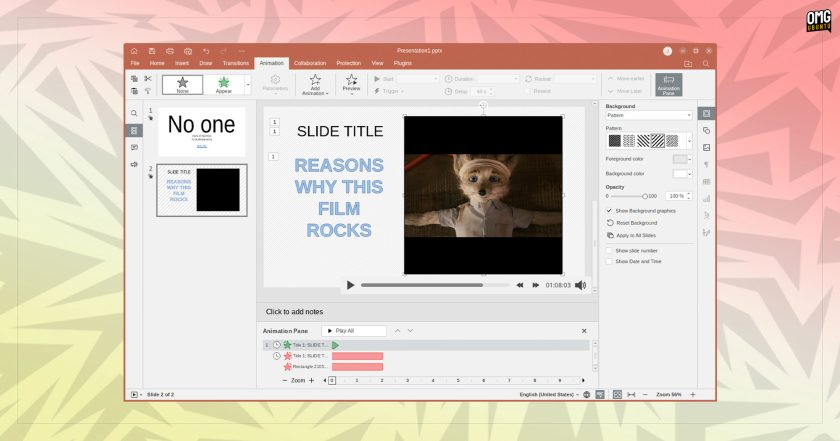Open the Start animation dropdown

(418, 79)
